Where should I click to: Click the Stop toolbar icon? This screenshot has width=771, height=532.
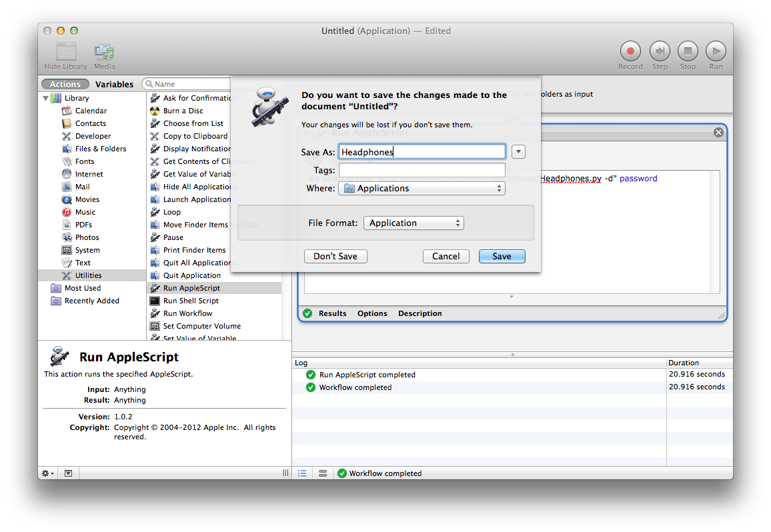(688, 51)
